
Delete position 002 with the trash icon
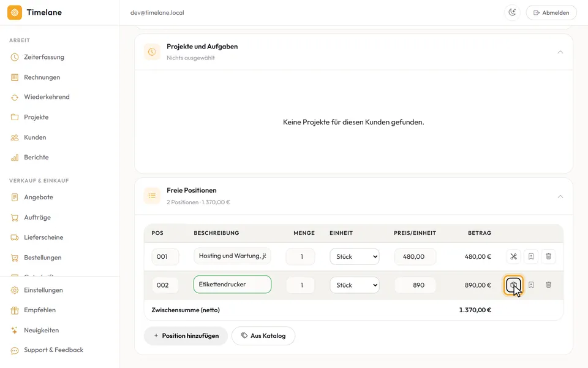[548, 285]
